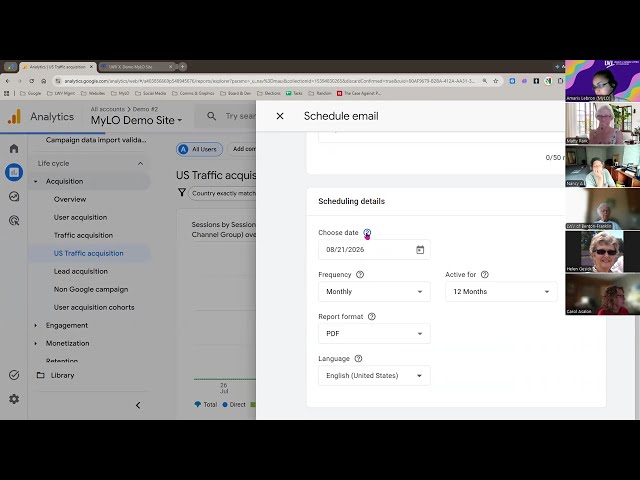Click the Language help icon
This screenshot has height=480, width=640.
click(358, 359)
